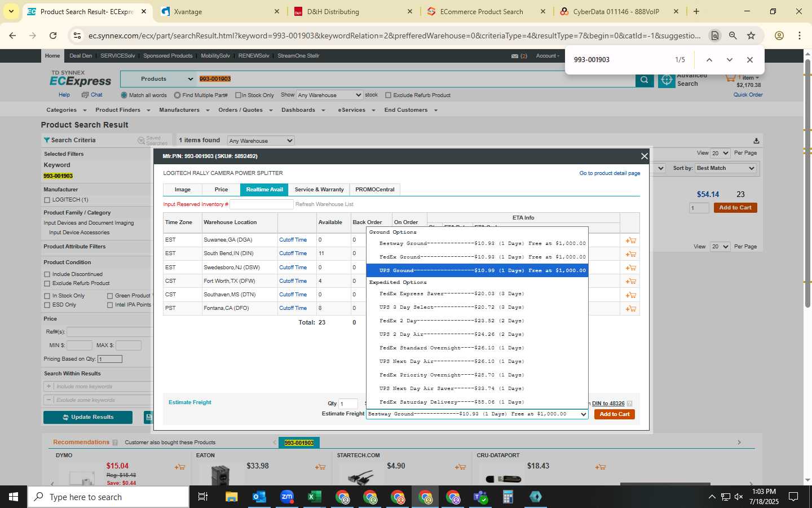Check the LOGITECH manufacturer filter
The width and height of the screenshot is (812, 508).
pyautogui.click(x=47, y=200)
